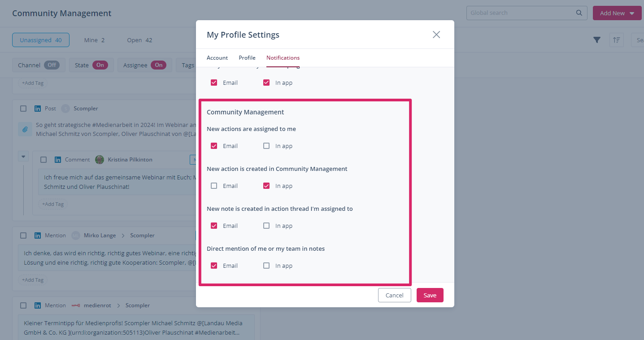644x340 pixels.
Task: Click Kristina Pilkinton's avatar
Action: 100,160
